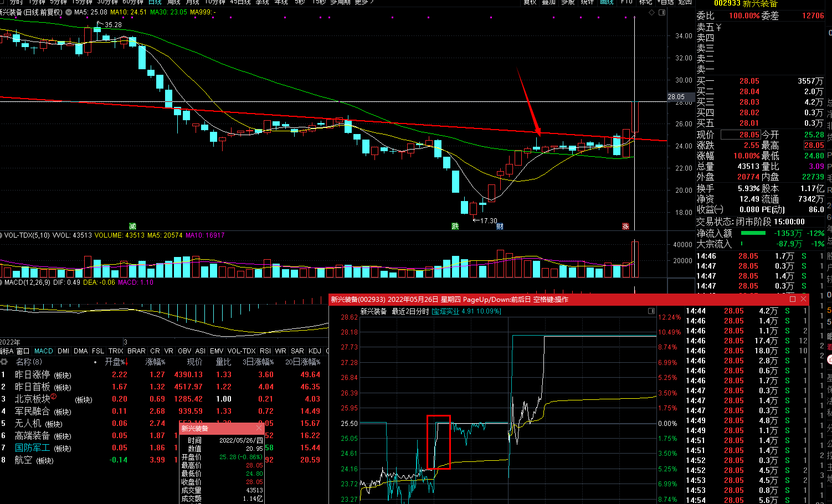
Task: Switch to the BRAR indicator tab
Action: [x=136, y=351]
